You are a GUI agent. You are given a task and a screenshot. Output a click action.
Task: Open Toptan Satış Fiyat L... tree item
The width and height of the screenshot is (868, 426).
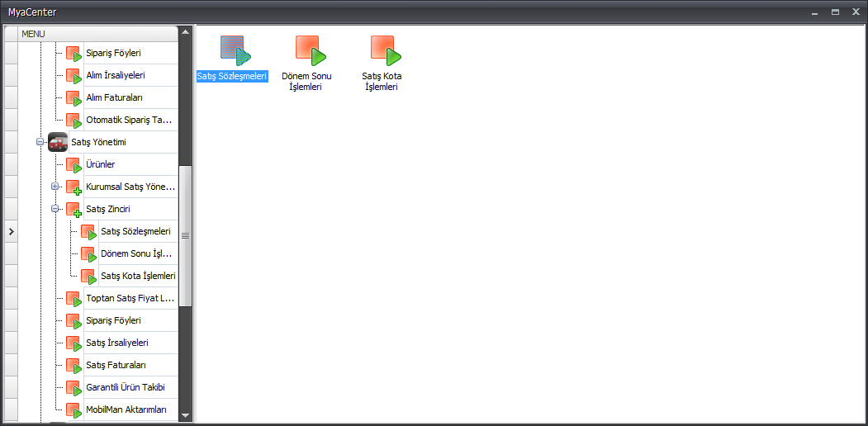tap(130, 298)
